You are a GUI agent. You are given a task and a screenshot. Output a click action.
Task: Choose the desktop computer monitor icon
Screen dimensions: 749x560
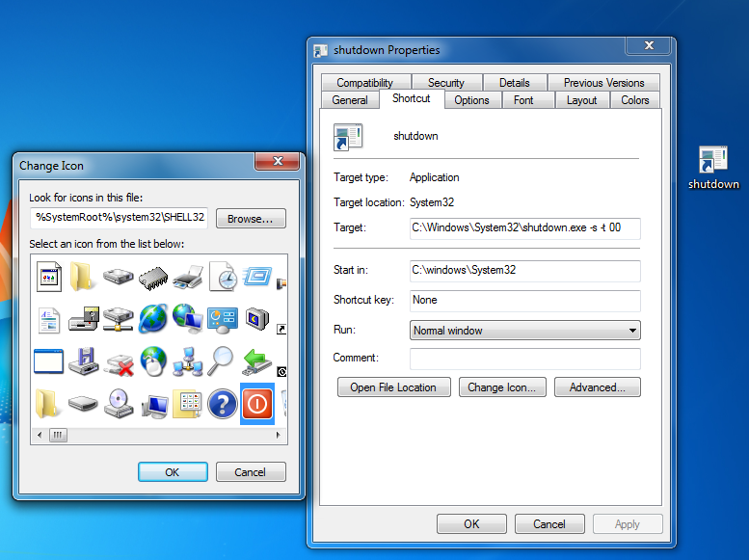tap(154, 406)
